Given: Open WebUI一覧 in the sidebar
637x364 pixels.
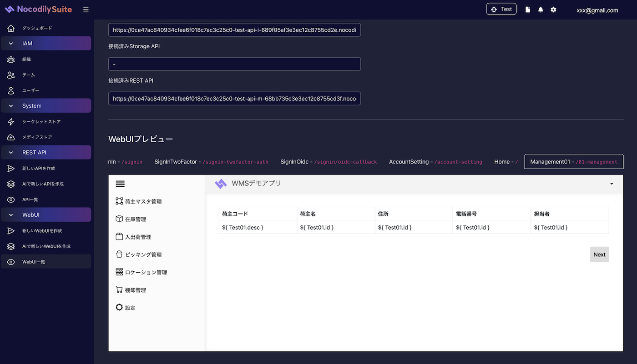Looking at the screenshot, I should click(x=34, y=262).
